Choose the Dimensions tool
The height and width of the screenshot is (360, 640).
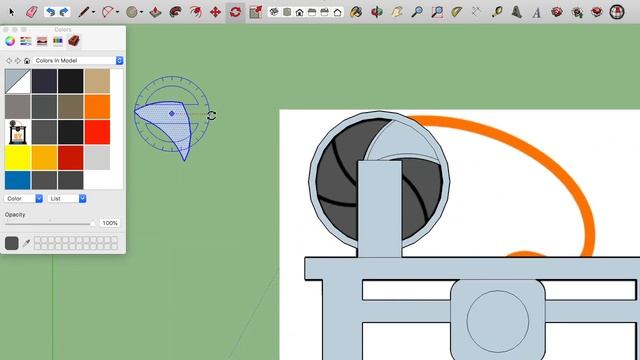point(476,12)
